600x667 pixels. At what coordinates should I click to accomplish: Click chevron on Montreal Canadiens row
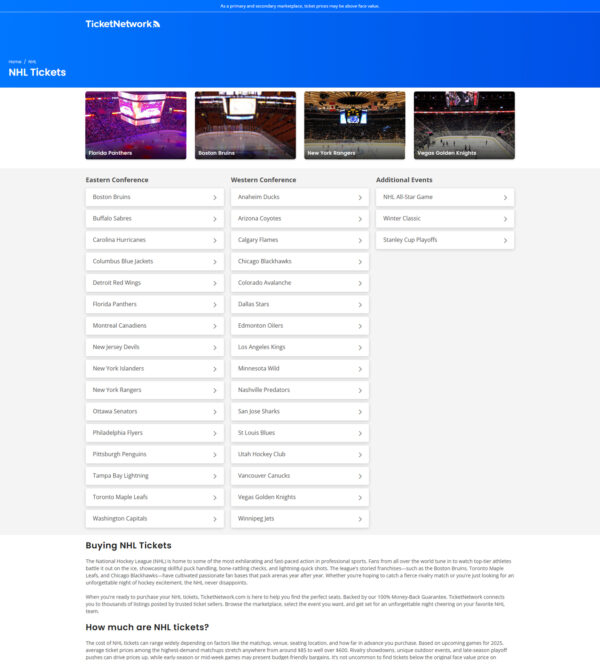[215, 326]
